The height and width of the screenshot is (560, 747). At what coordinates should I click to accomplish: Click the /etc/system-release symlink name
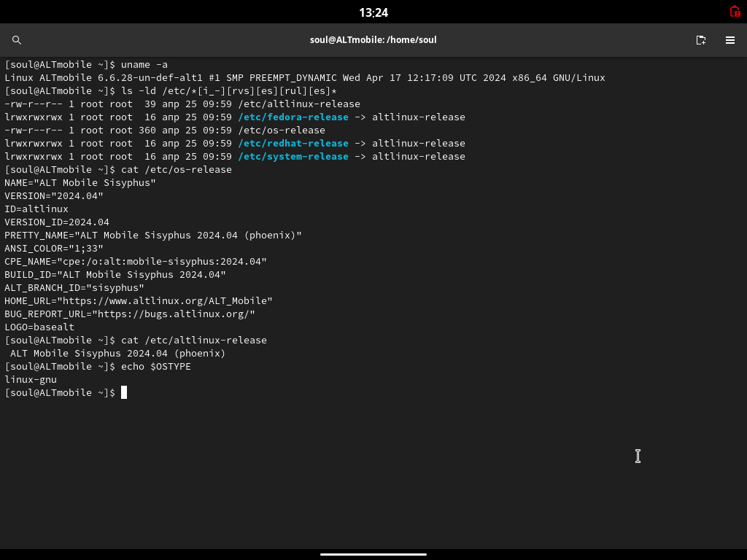tap(293, 156)
